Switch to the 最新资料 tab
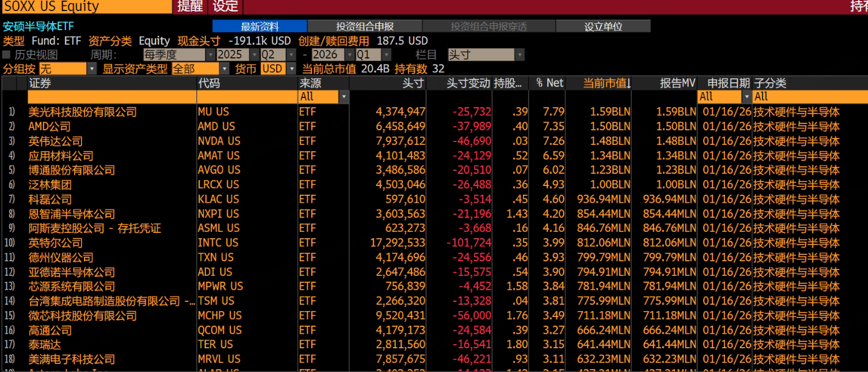Image resolution: width=868 pixels, height=372 pixels. [260, 27]
